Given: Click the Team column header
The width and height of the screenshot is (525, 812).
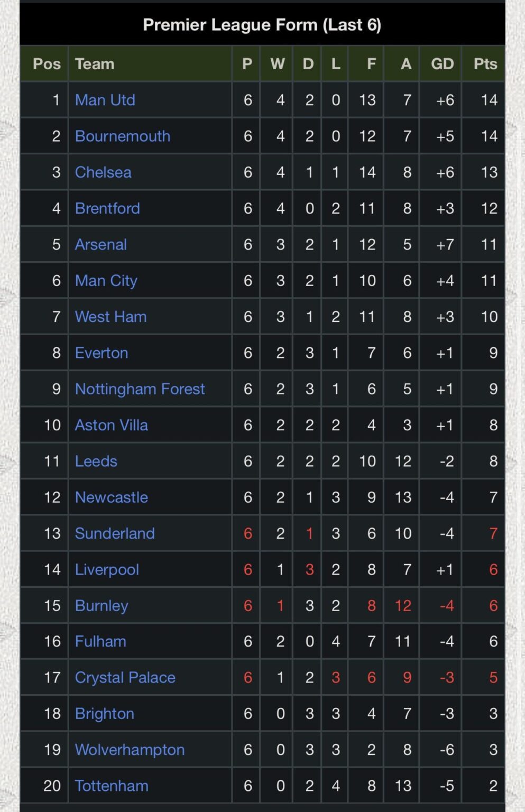Looking at the screenshot, I should [94, 63].
